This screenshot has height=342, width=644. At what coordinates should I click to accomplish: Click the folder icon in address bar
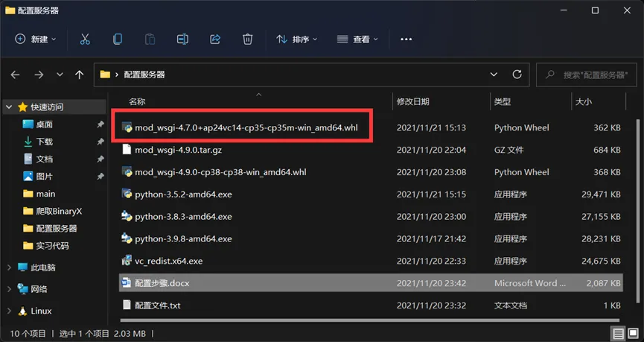tap(105, 75)
